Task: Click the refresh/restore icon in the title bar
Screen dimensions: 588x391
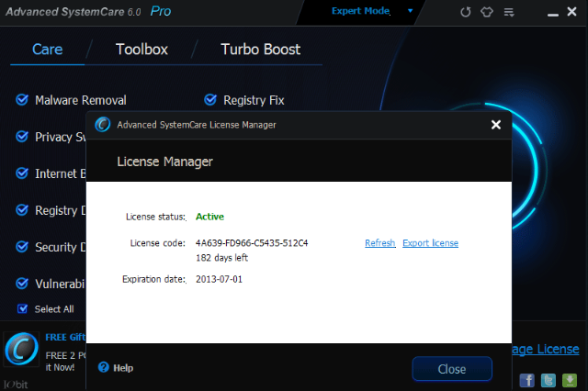Action: 466,12
